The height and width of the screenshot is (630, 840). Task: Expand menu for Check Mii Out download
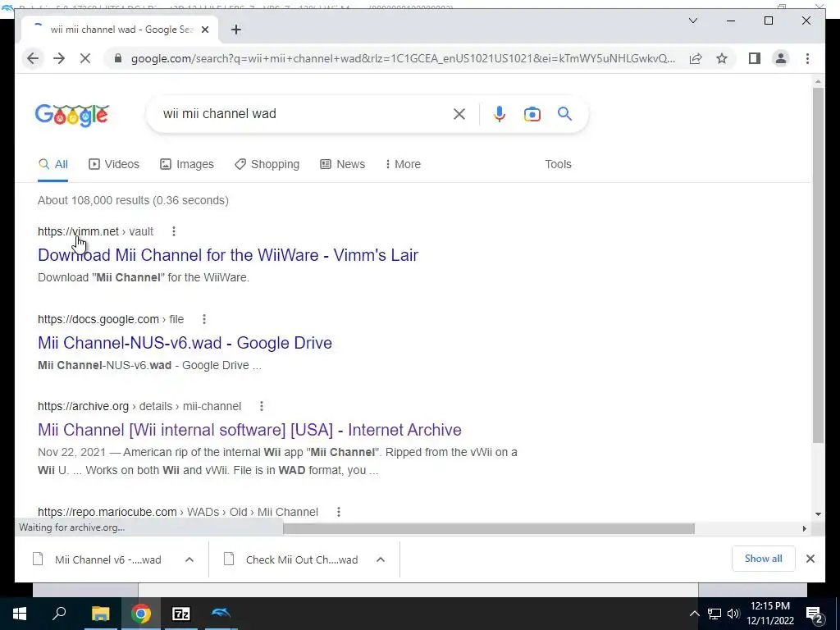pyautogui.click(x=381, y=559)
